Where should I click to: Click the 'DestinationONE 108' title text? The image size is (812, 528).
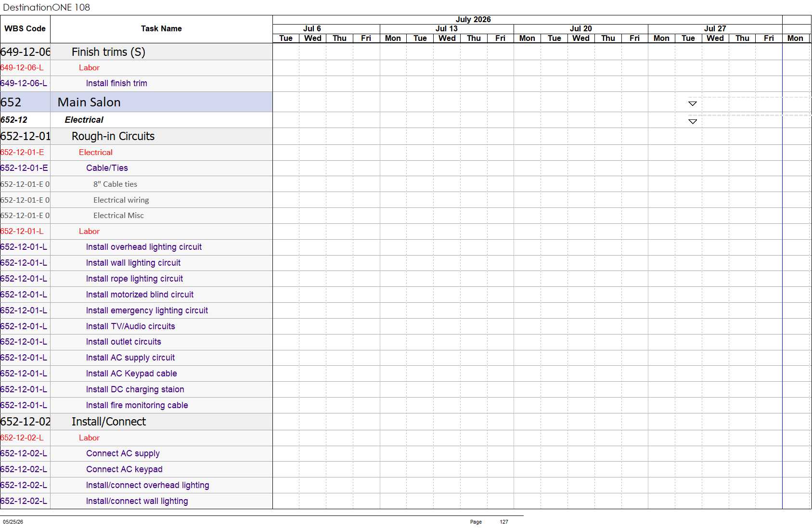47,7
